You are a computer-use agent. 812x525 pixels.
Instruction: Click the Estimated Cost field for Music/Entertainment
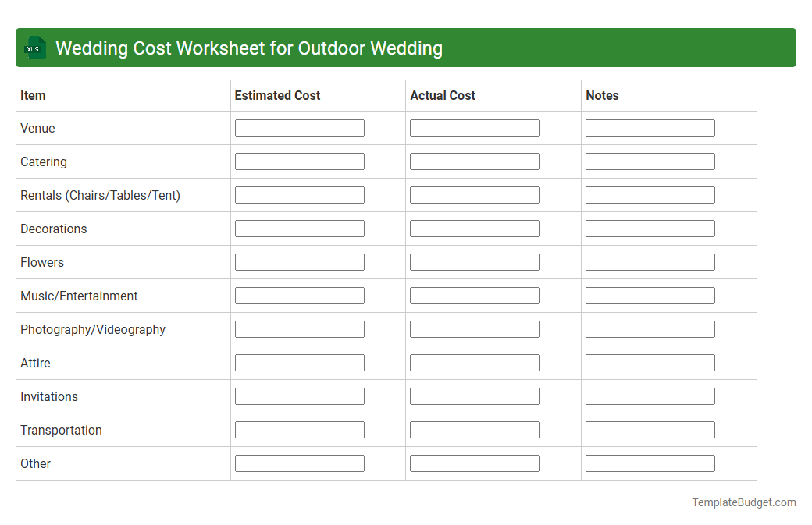coord(299,295)
